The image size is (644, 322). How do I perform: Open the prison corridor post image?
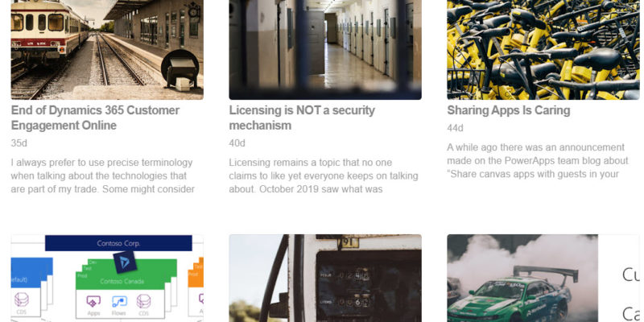[x=325, y=50]
